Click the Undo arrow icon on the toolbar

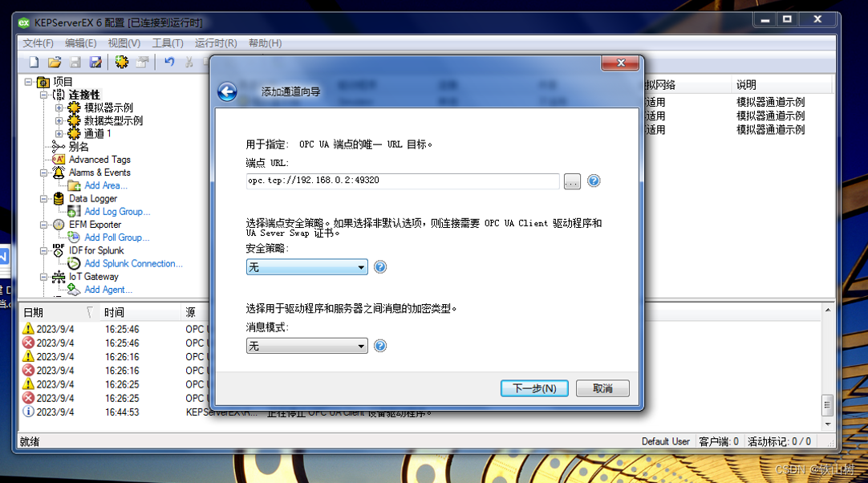tap(168, 62)
